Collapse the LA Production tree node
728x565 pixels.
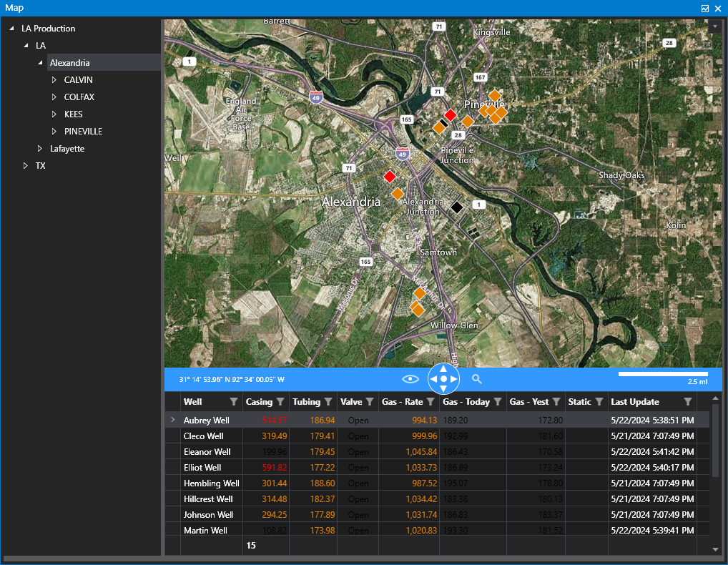[11, 29]
